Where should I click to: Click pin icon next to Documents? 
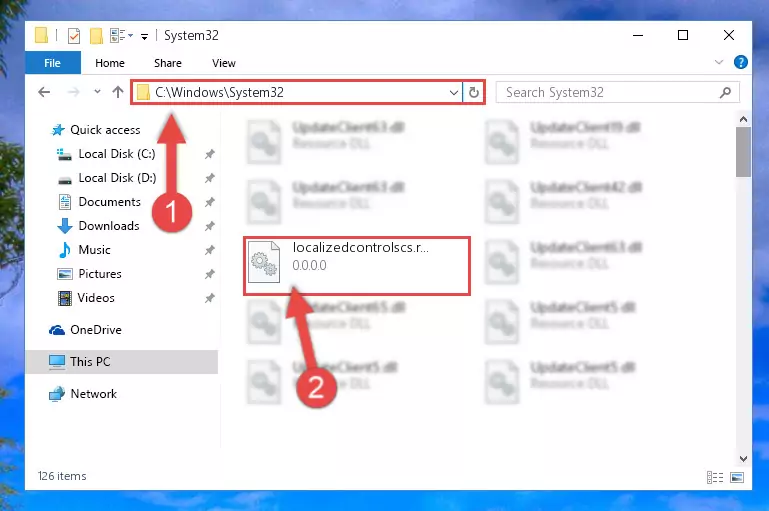pos(209,202)
